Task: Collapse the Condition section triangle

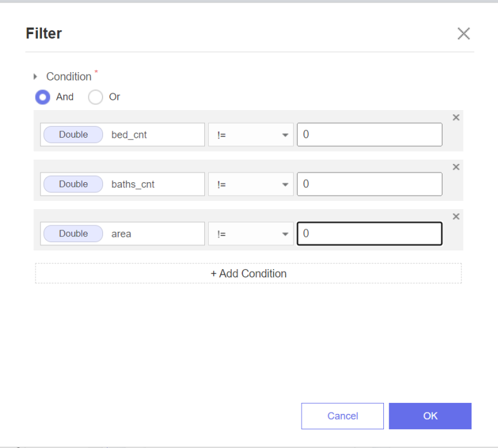Action: tap(35, 77)
